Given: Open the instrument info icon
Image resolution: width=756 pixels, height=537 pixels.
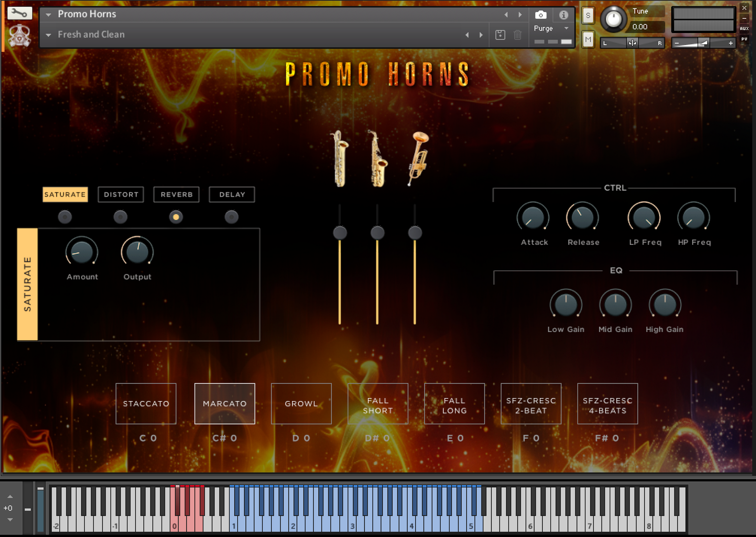Looking at the screenshot, I should click(563, 15).
